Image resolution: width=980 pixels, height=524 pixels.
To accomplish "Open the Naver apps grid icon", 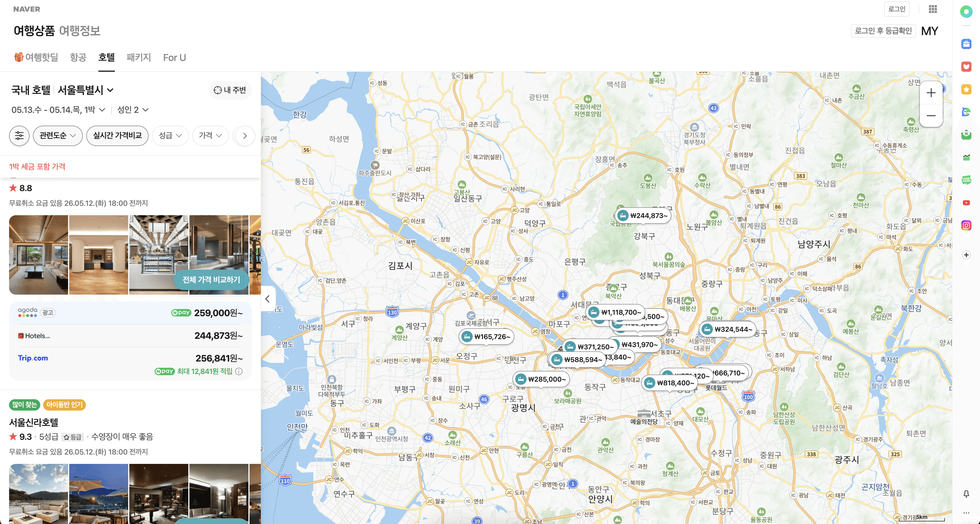I will pyautogui.click(x=932, y=9).
